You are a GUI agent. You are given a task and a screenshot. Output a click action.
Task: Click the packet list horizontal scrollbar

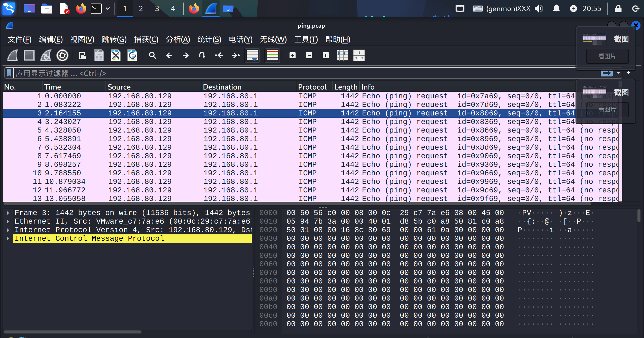point(302,203)
